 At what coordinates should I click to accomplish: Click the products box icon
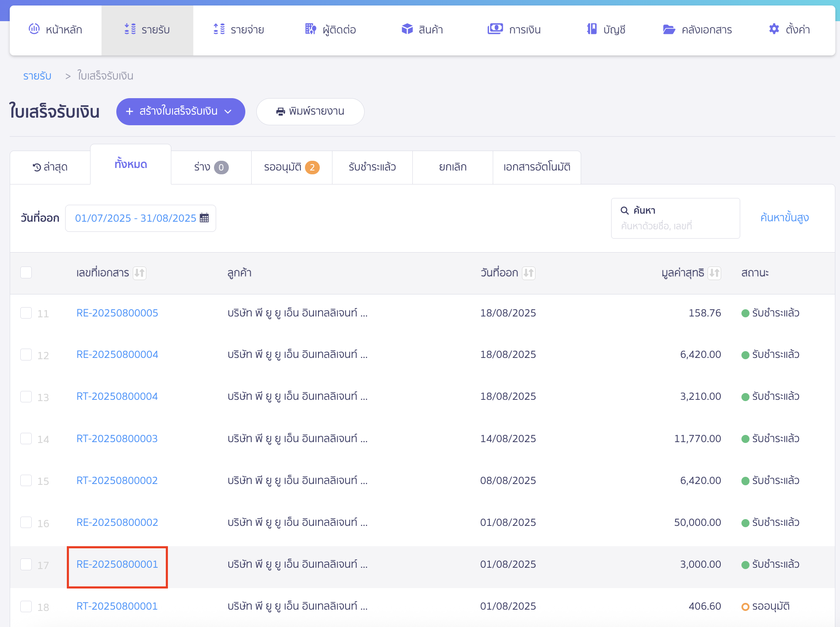point(407,29)
